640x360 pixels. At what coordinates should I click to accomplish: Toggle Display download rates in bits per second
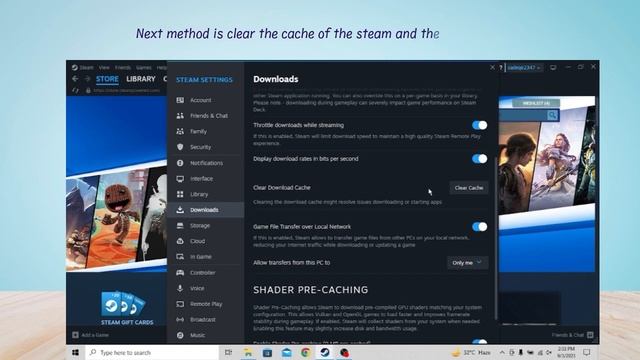click(x=480, y=159)
